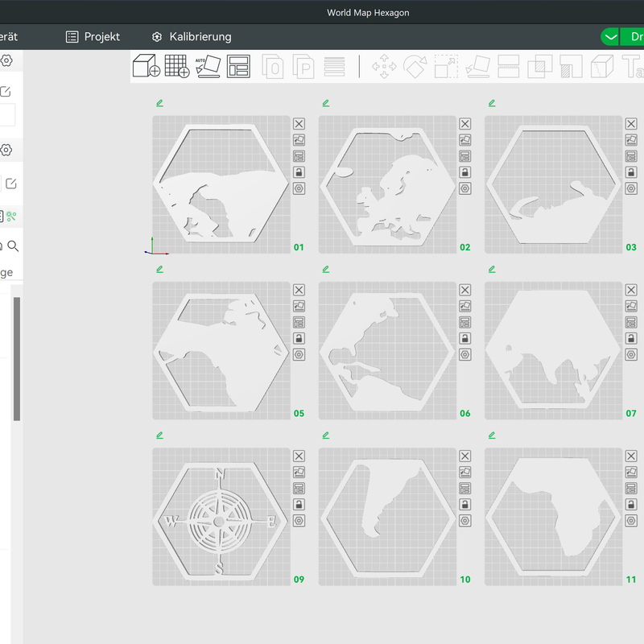This screenshot has width=644, height=644.
Task: Open the Mesh boolean tool
Action: click(x=539, y=66)
